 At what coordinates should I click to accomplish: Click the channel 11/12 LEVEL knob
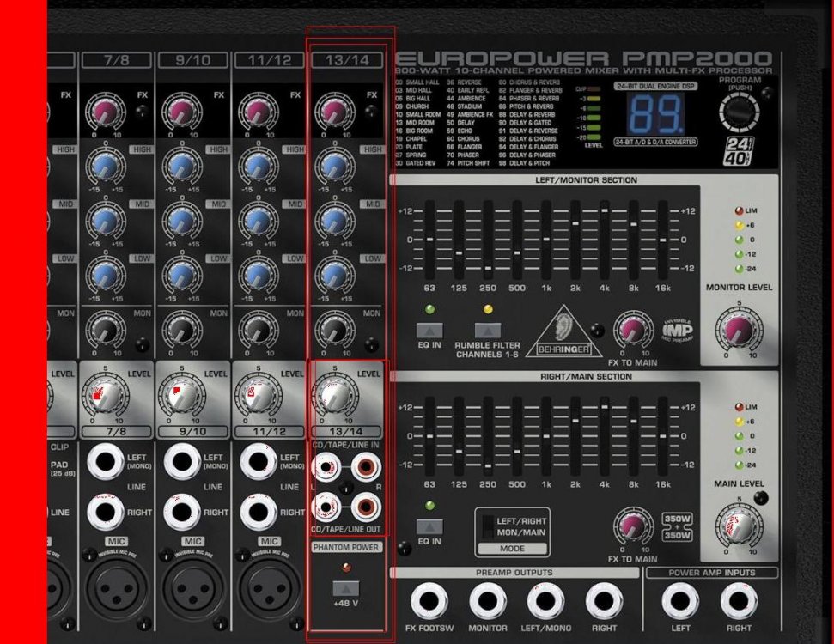(259, 396)
